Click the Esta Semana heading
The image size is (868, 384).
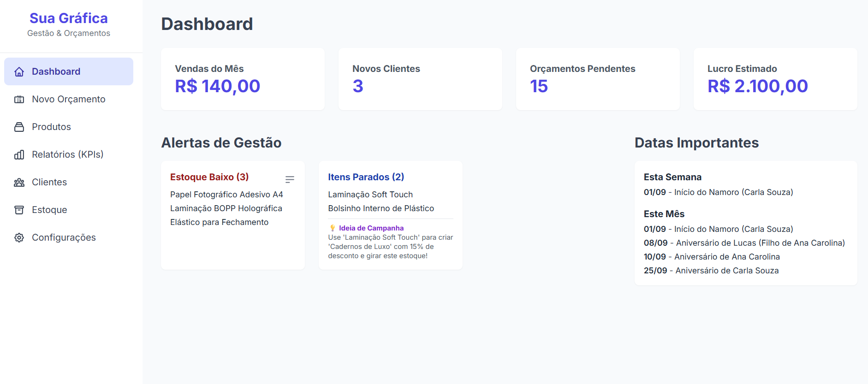pyautogui.click(x=672, y=177)
